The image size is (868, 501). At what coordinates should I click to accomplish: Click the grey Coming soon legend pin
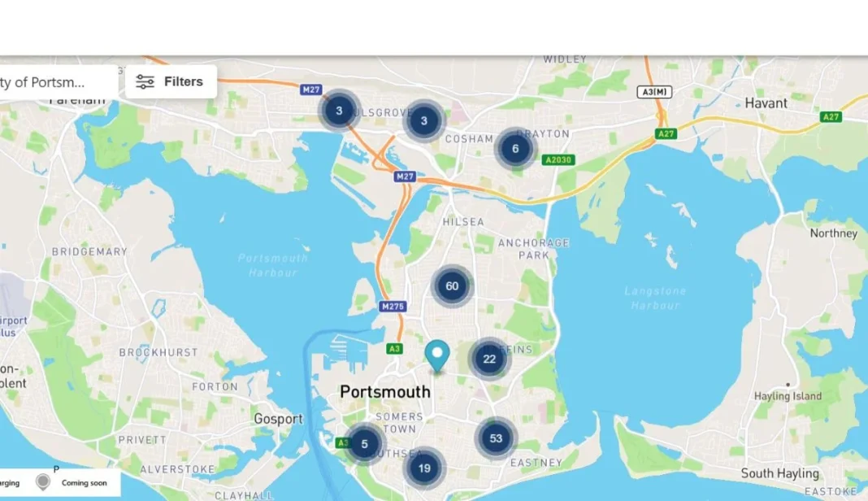[43, 482]
